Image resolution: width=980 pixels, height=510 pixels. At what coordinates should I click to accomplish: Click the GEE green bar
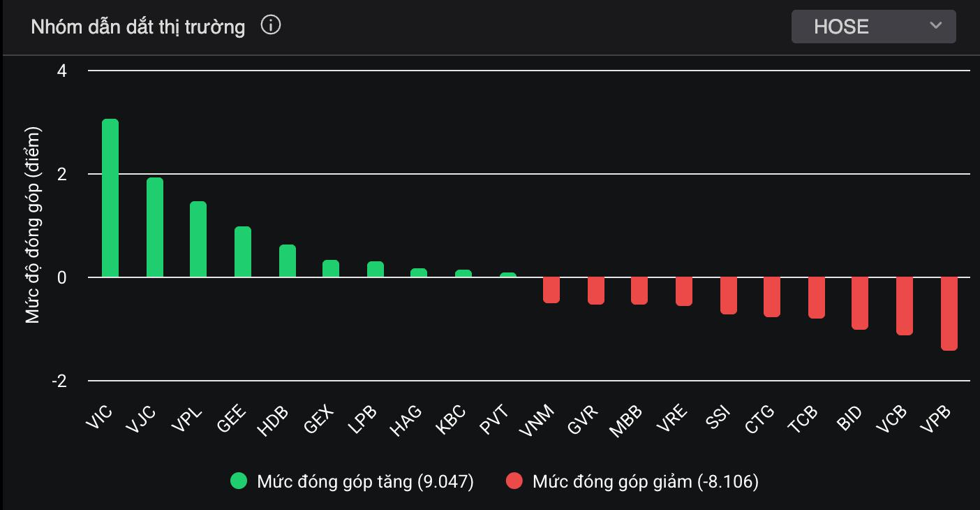click(243, 252)
